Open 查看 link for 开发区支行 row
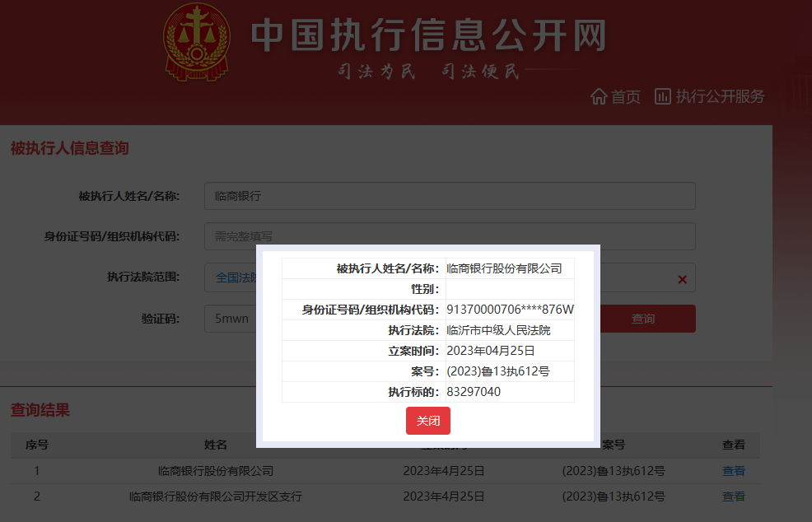This screenshot has height=522, width=812. (733, 496)
